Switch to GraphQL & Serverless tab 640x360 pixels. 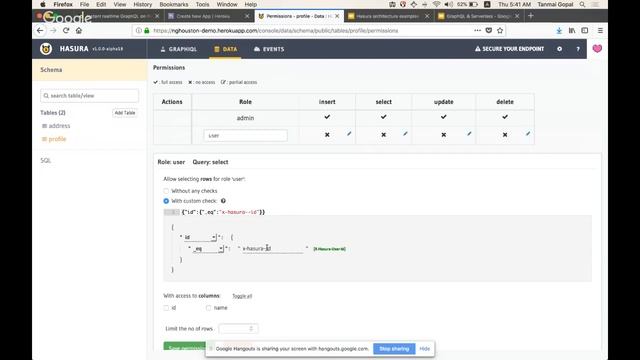(478, 16)
